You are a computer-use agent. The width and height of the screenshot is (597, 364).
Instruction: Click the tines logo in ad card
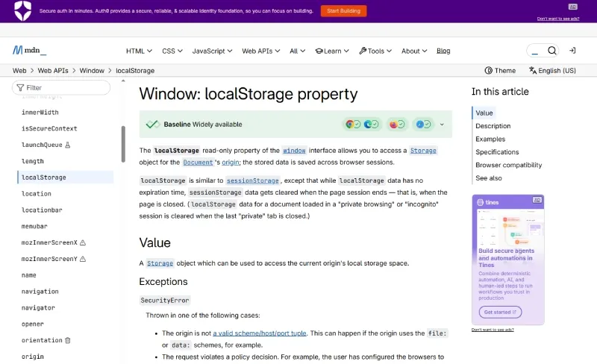488,202
